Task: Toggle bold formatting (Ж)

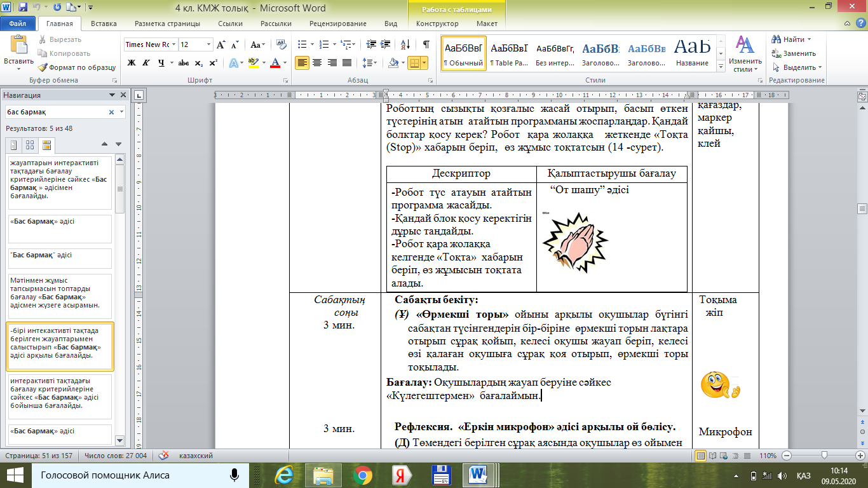Action: [132, 63]
